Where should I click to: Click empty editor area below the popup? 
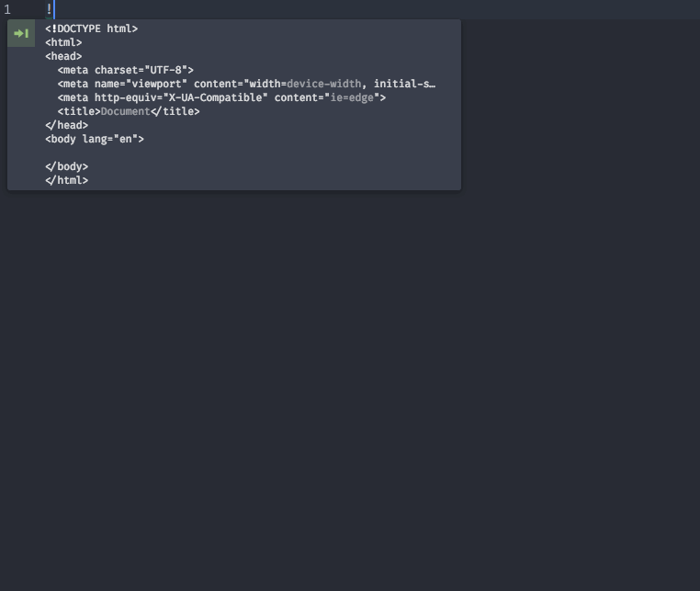pyautogui.click(x=350, y=389)
